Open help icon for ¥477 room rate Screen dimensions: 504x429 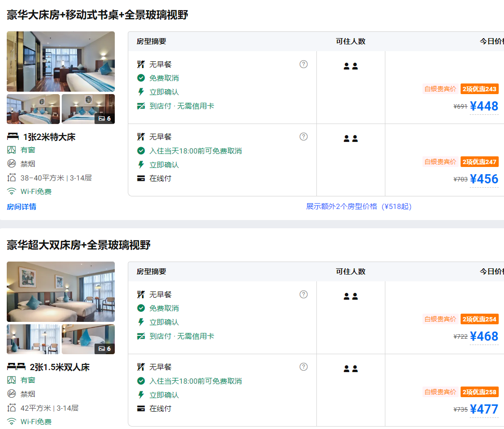pos(303,367)
